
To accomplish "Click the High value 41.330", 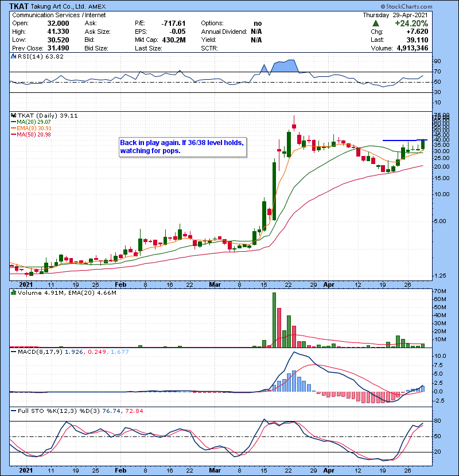I will [58, 32].
